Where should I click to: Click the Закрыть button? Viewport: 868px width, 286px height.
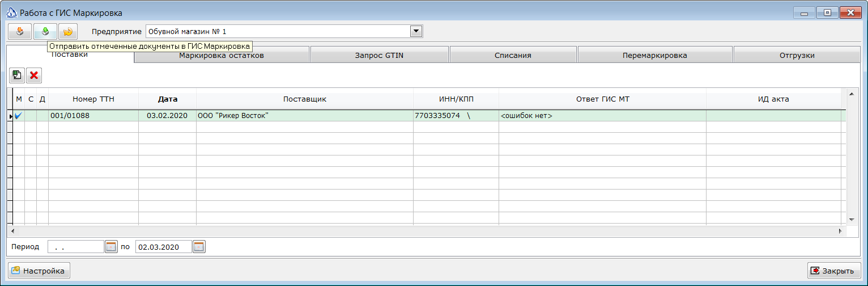point(835,271)
